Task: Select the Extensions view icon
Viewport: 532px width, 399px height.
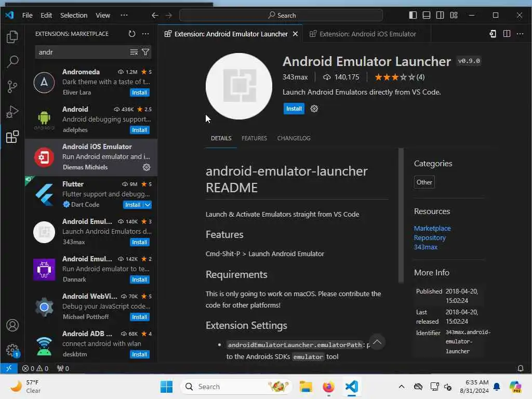Action: (x=12, y=137)
